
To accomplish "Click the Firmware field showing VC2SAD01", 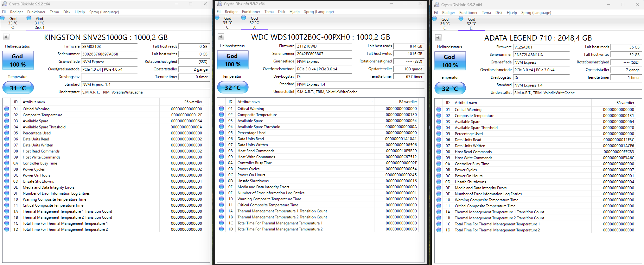I will pos(541,47).
